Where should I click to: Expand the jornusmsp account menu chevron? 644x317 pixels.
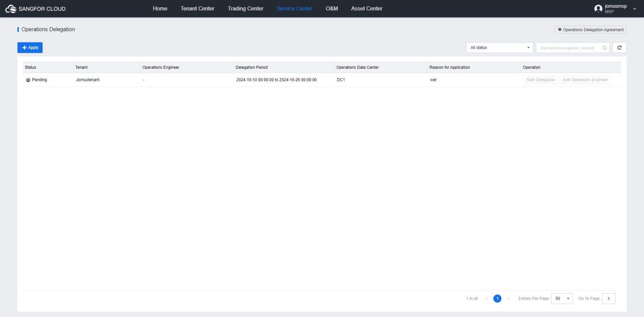pos(634,9)
